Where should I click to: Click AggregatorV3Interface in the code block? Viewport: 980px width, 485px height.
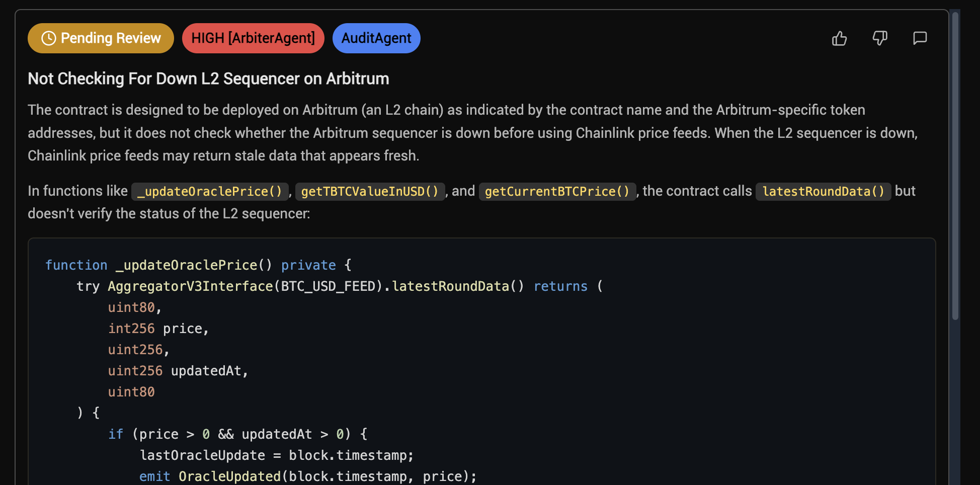(190, 286)
